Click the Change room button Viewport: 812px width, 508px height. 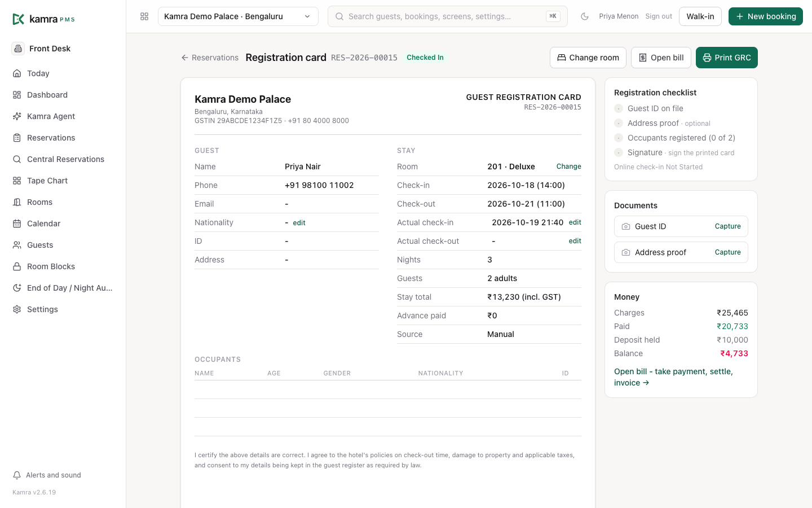point(588,58)
